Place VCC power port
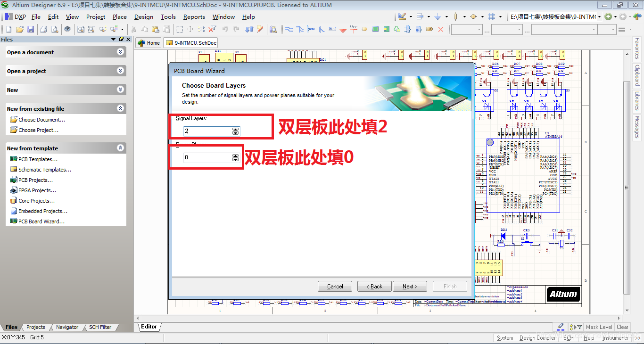The width and height of the screenshot is (644, 344). (x=354, y=29)
